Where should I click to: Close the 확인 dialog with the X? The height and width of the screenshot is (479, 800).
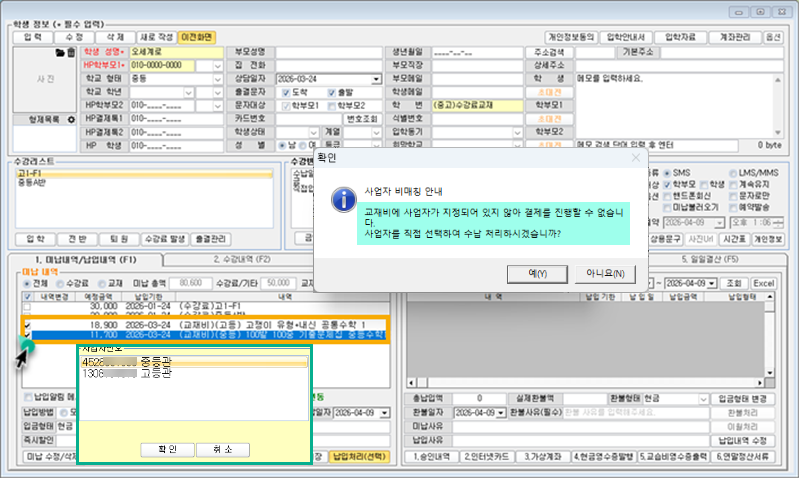click(x=635, y=158)
